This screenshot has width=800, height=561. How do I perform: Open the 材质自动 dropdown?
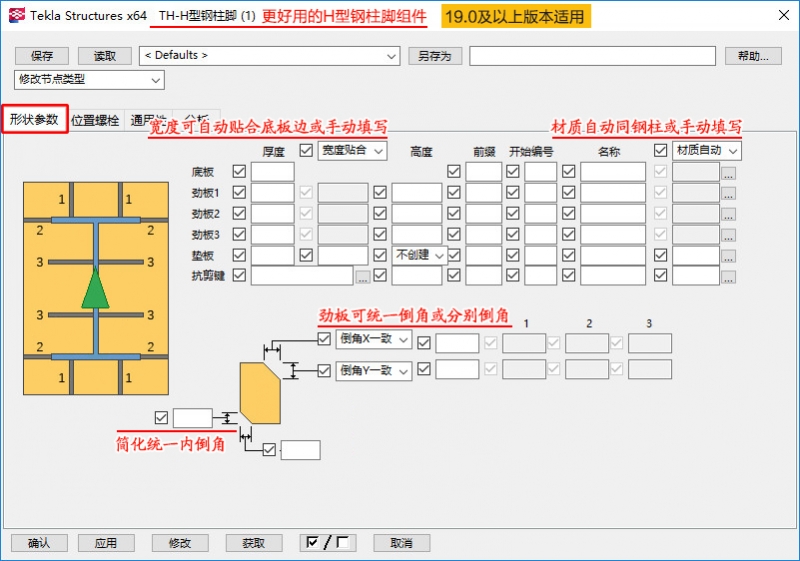tap(707, 150)
